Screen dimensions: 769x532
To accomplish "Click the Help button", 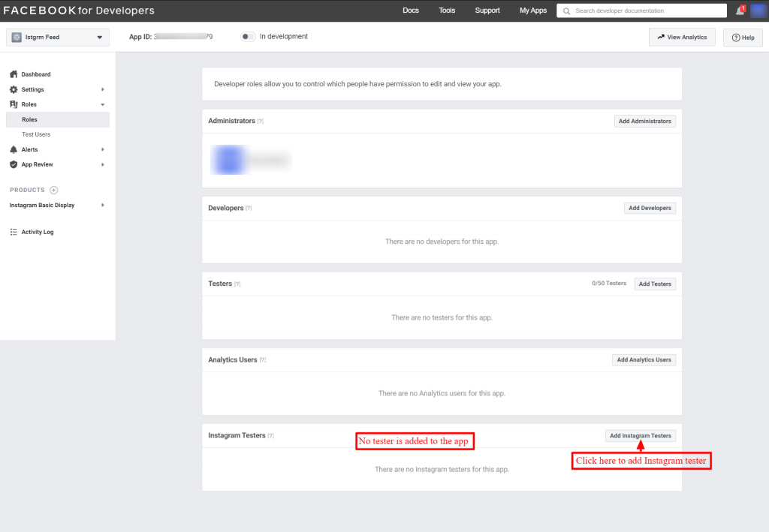I will (x=743, y=38).
